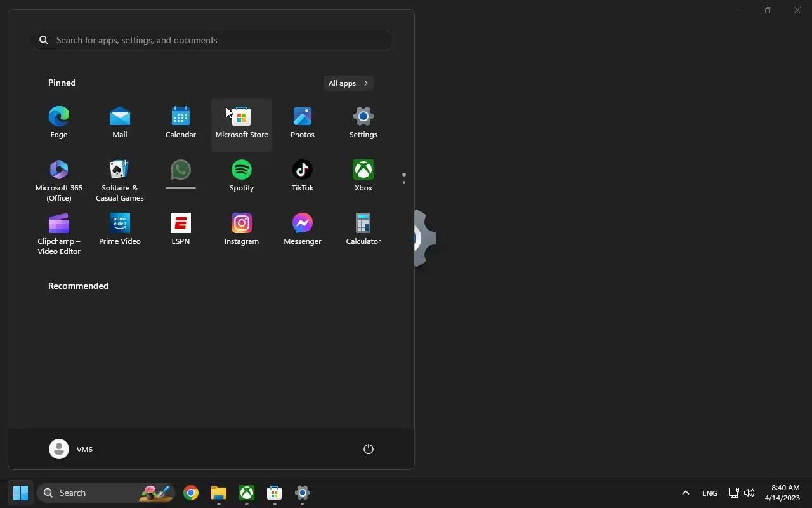Open Google Chrome from the taskbar
This screenshot has width=812, height=508.
[191, 493]
